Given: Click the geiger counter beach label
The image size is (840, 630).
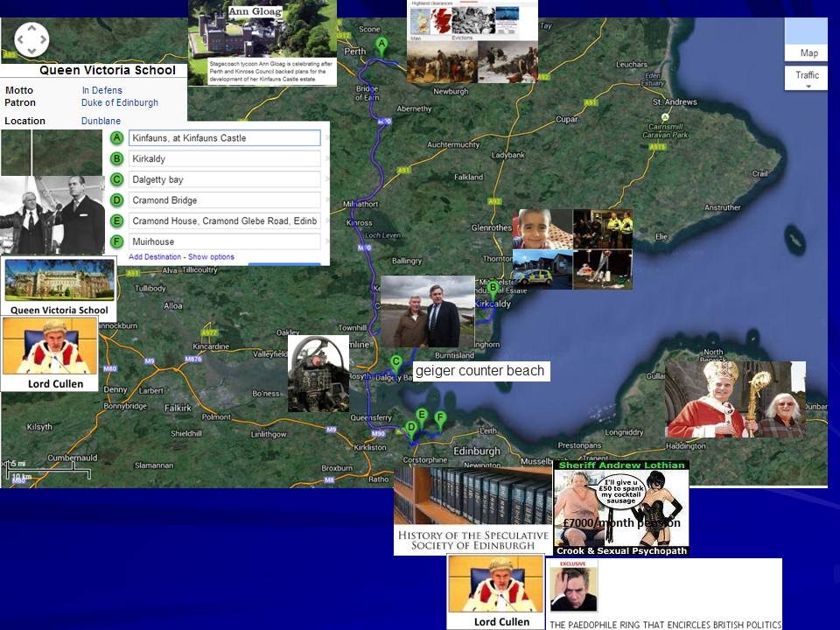Looking at the screenshot, I should (480, 371).
